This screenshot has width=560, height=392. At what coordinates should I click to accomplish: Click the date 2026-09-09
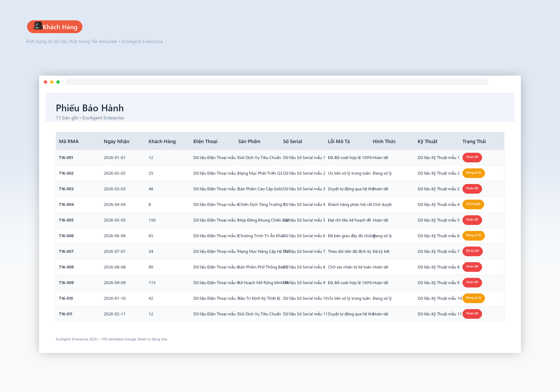tap(115, 283)
